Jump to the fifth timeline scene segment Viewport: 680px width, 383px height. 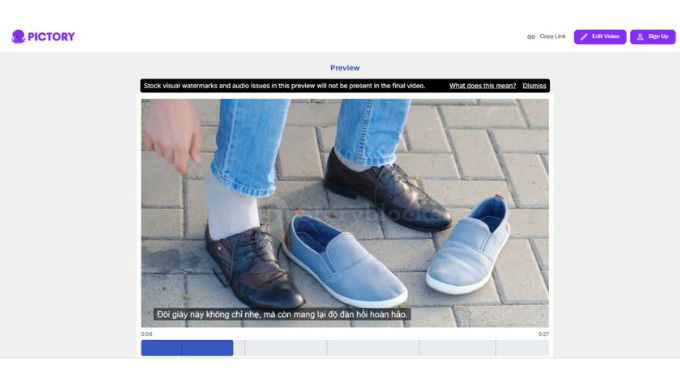[x=457, y=348]
